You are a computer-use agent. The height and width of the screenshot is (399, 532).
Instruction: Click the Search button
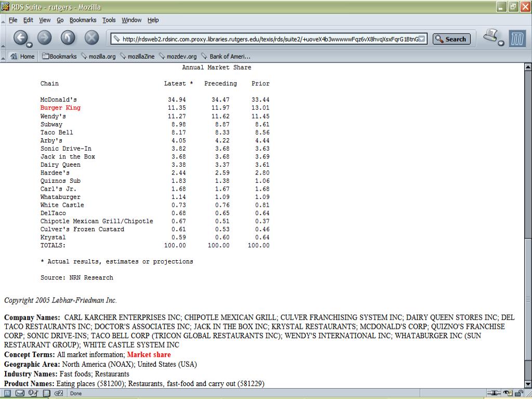[x=451, y=39]
